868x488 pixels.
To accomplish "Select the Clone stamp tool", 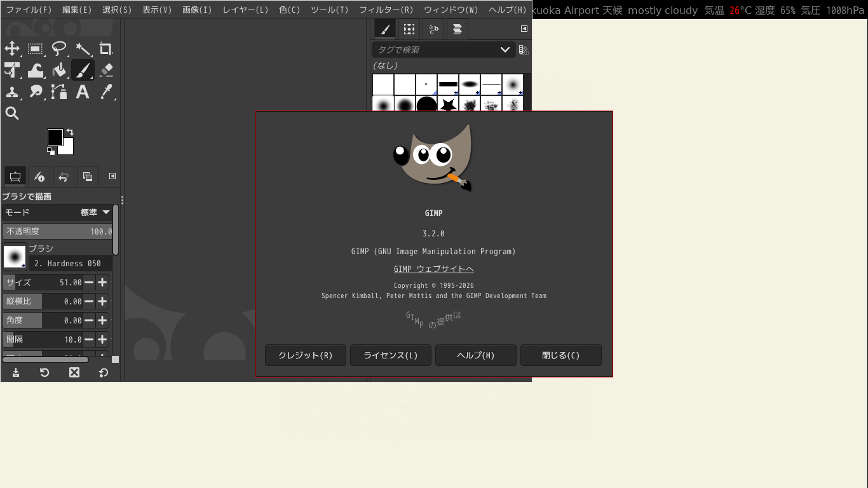I will 12,91.
